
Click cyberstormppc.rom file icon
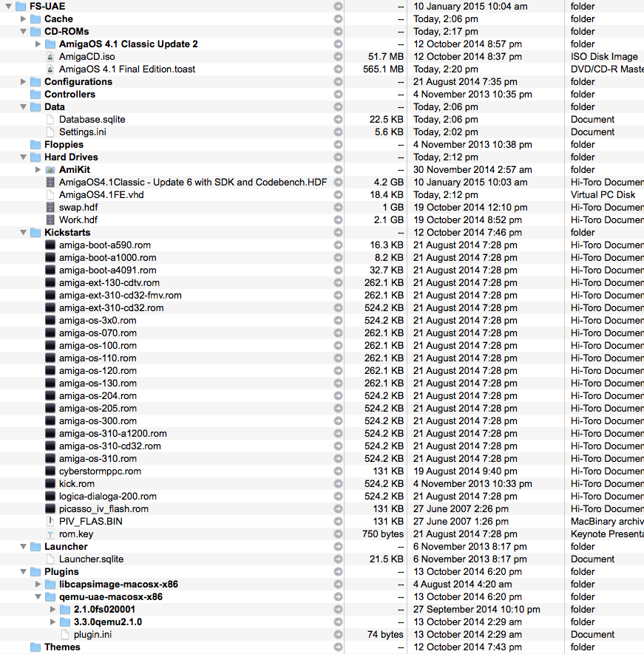pos(50,471)
